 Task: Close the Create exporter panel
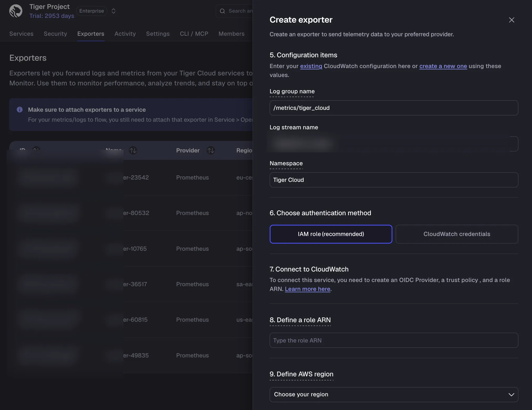511,20
